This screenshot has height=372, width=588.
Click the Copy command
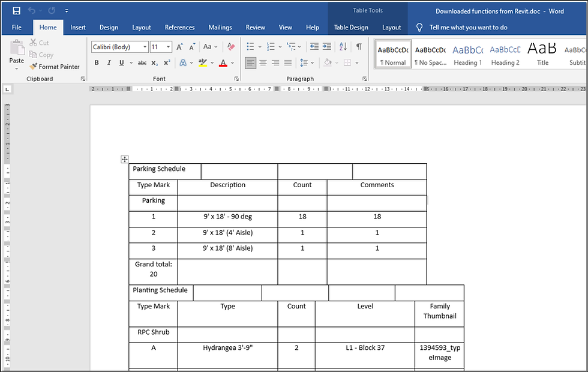[x=41, y=55]
